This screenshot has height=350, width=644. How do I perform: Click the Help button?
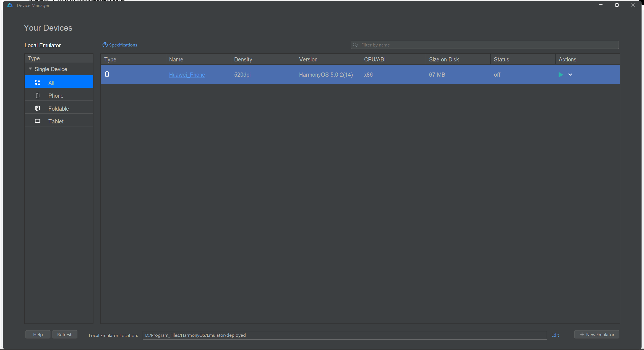coord(38,335)
